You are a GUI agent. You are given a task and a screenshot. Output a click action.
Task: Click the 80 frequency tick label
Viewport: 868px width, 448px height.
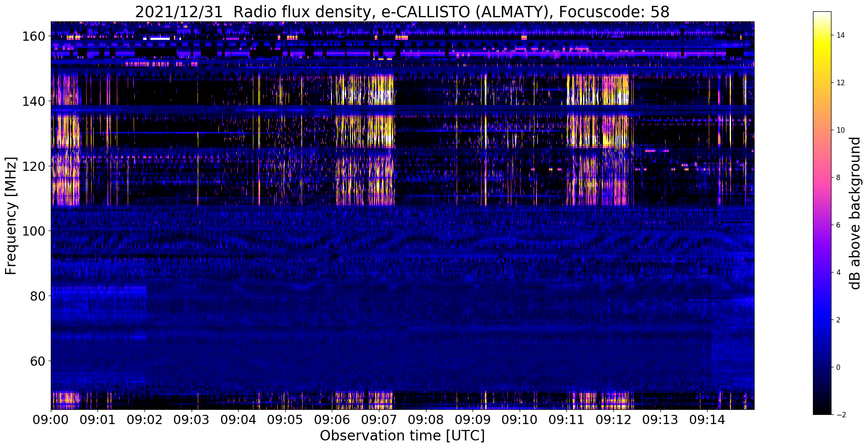(37, 296)
